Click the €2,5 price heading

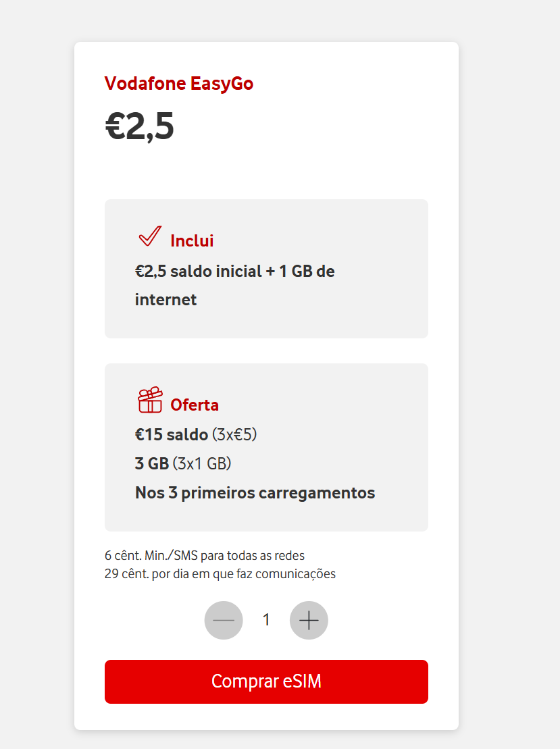140,126
